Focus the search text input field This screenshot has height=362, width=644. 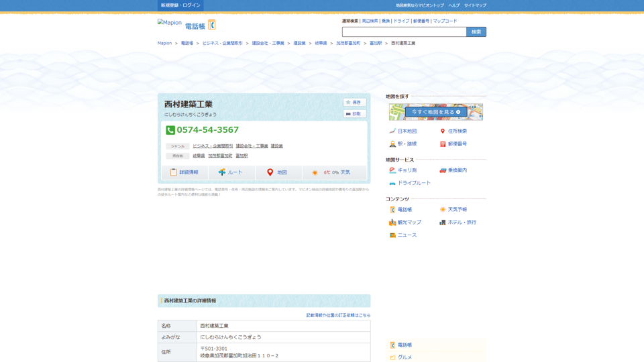tap(404, 32)
